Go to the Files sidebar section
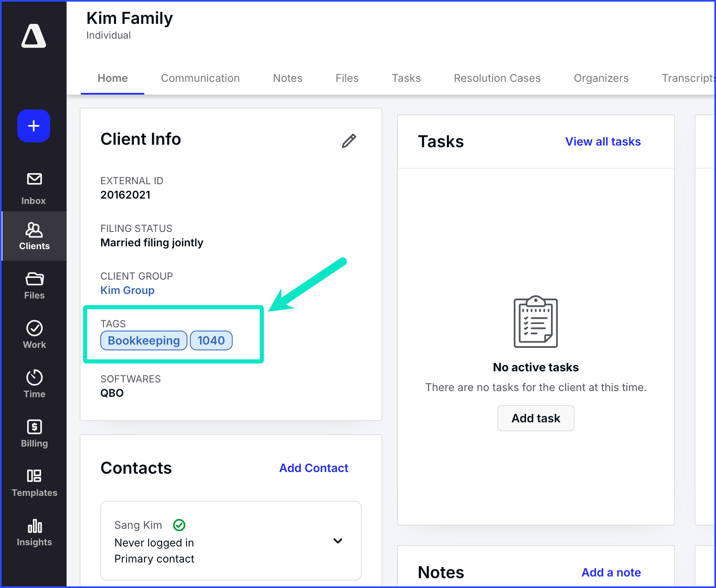The image size is (716, 588). coord(34,285)
